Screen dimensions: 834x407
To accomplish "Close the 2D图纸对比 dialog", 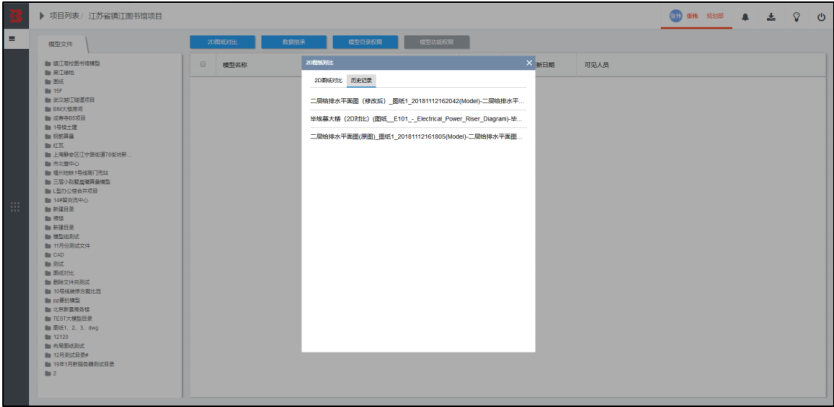I will tap(529, 63).
